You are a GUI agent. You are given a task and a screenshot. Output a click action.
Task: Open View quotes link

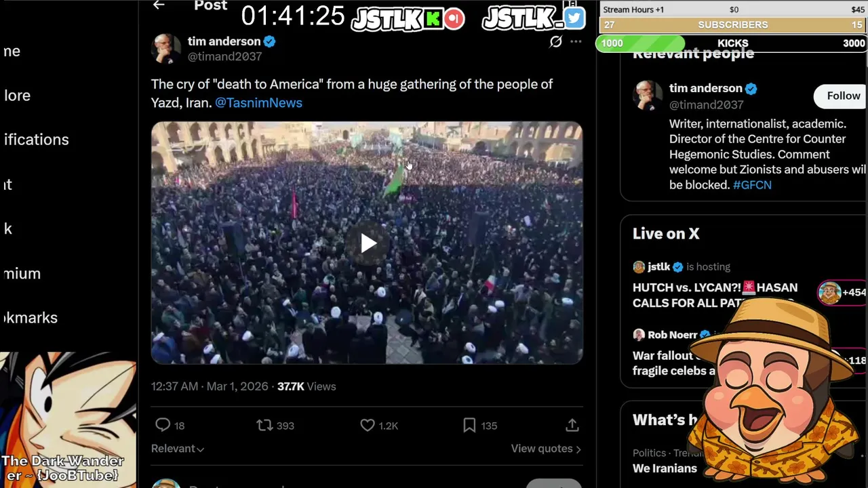546,449
